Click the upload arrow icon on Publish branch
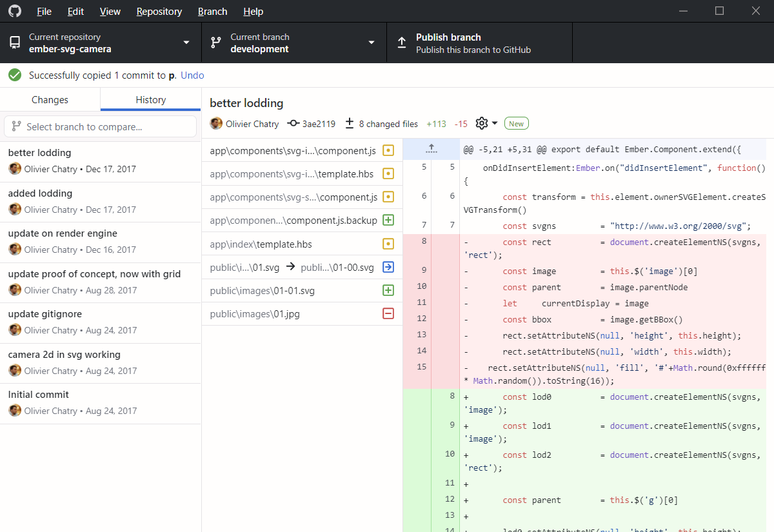 pyautogui.click(x=401, y=42)
